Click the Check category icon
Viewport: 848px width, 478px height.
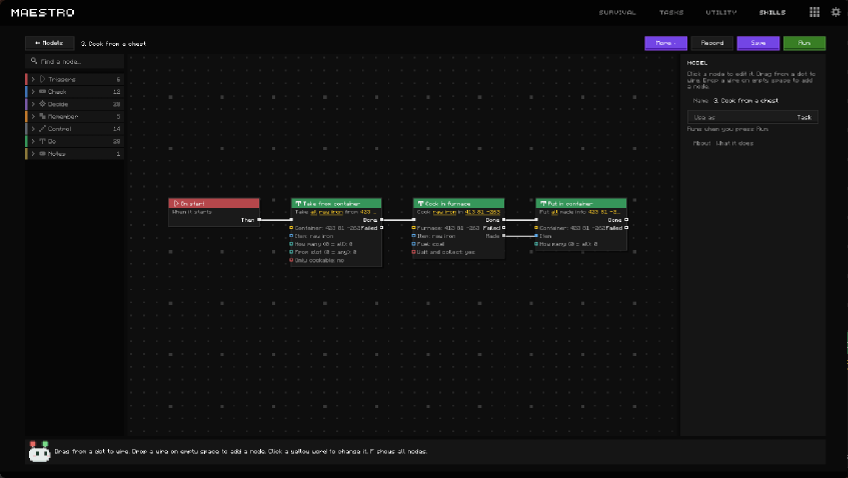(42, 91)
